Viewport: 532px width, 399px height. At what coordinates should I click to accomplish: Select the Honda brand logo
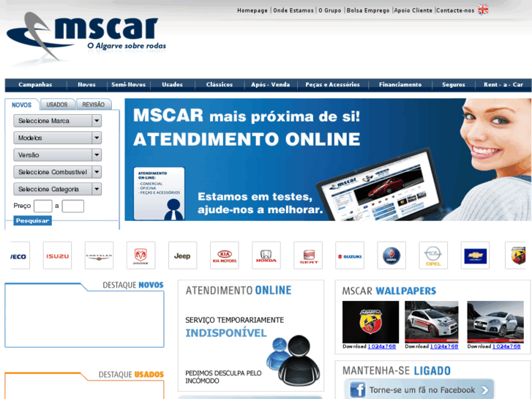[x=266, y=256]
